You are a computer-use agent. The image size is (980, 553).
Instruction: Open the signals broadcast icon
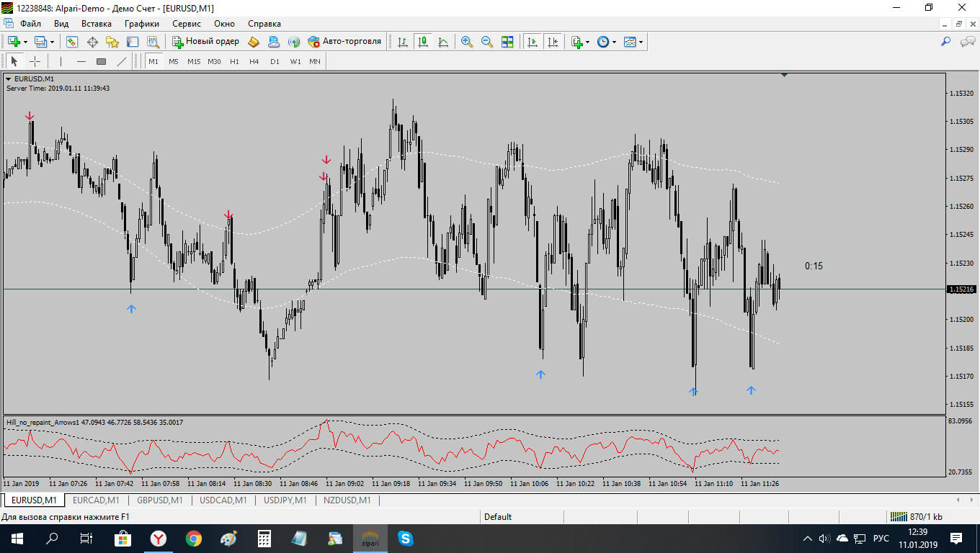294,42
